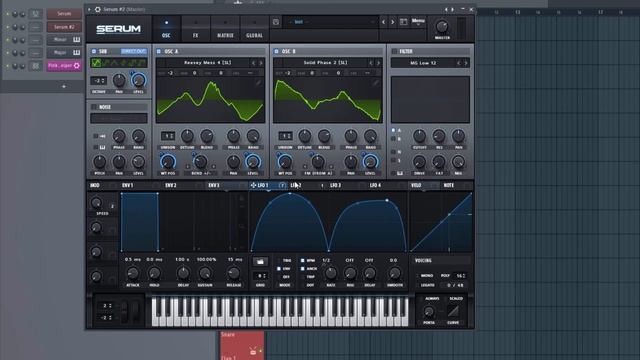Open the Reesey Mess 4 wavetable selector
The image size is (640, 360).
coord(207,63)
